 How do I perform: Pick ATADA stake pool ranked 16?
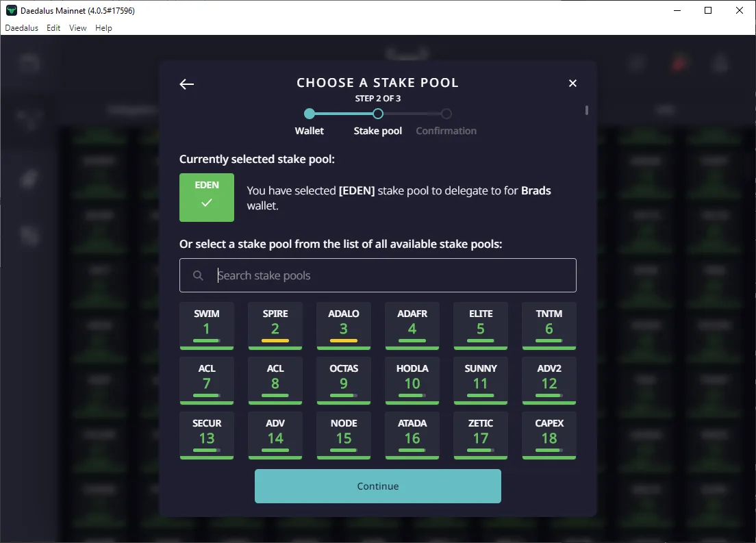[412, 435]
